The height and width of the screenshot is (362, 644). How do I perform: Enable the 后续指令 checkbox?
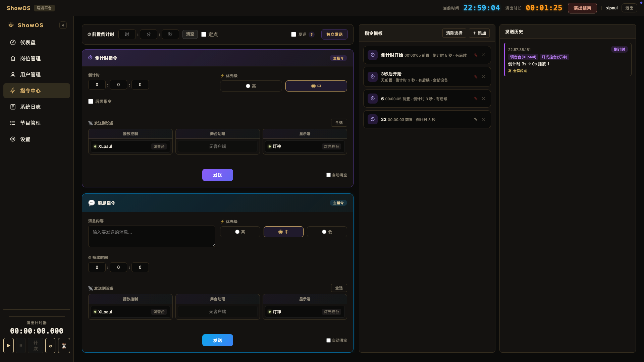pos(91,102)
